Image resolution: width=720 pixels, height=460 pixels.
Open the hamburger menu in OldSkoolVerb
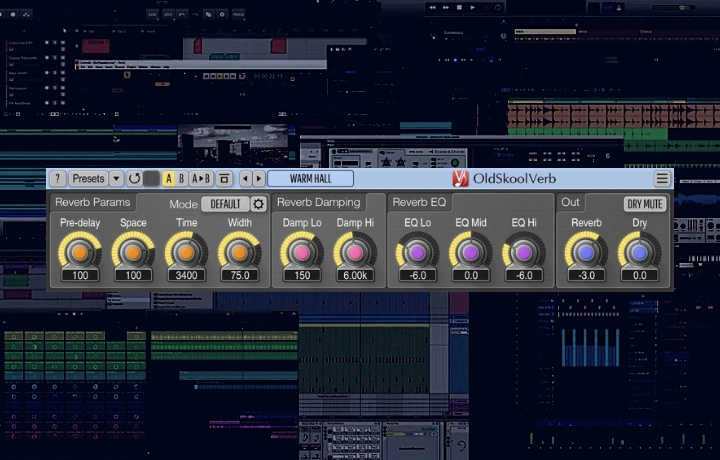tap(662, 178)
